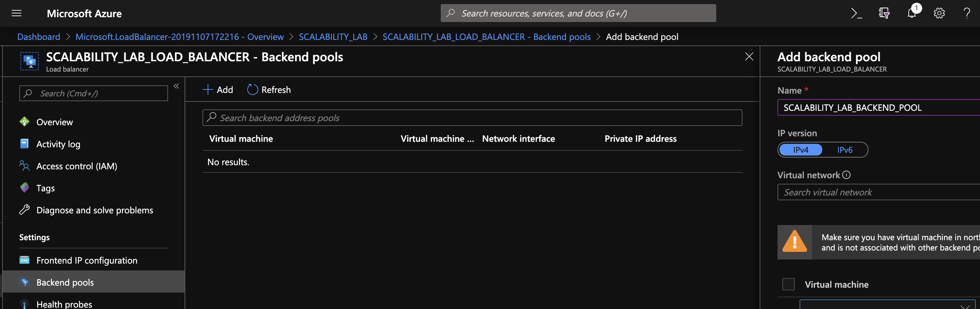Viewport: 980px width, 309px height.
Task: Open the Microsoft.LoadBalancer Overview breadcrumb
Action: pos(179,37)
